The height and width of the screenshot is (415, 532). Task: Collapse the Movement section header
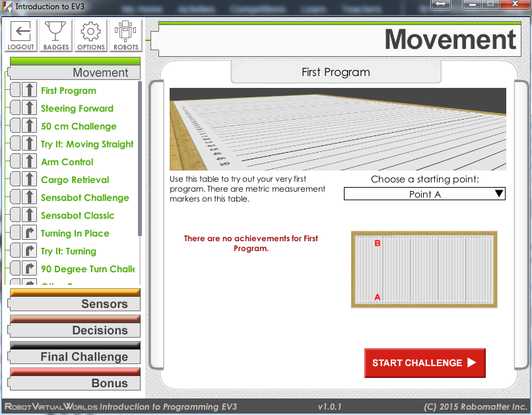(x=75, y=69)
